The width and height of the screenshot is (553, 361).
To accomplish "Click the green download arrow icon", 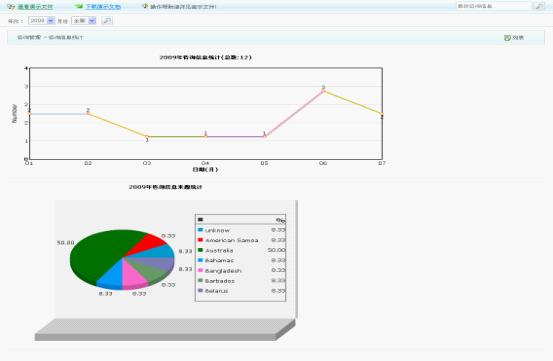I will (x=79, y=6).
